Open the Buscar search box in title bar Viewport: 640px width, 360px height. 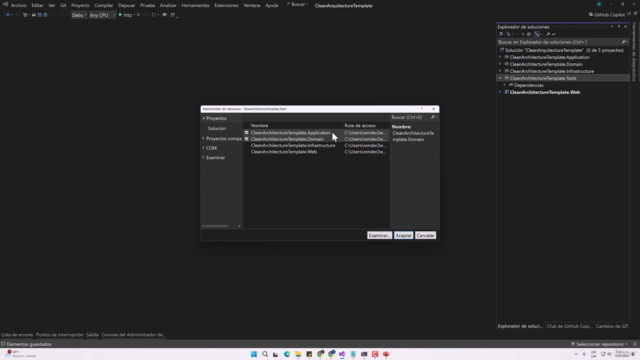point(298,4)
